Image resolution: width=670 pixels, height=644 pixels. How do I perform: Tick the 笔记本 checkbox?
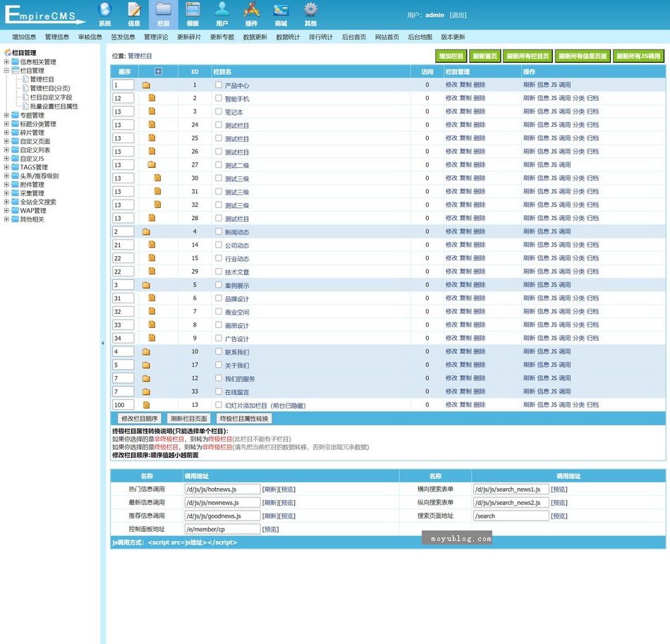point(219,111)
